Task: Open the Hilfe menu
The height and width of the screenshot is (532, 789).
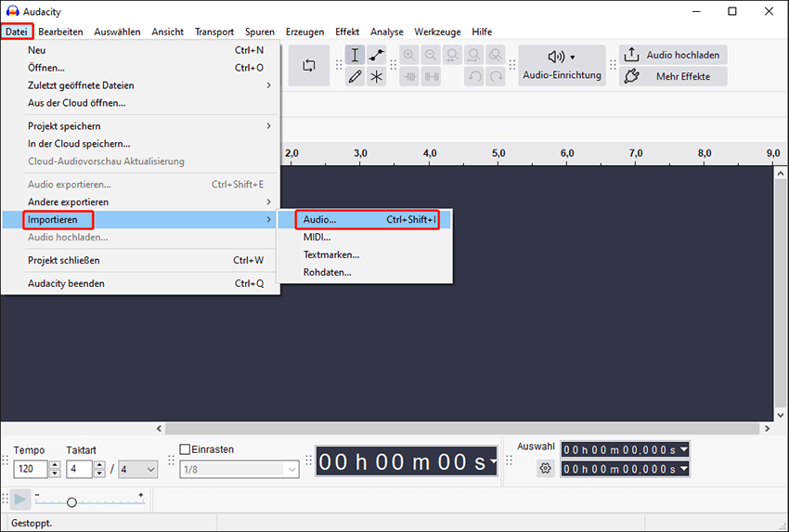Action: point(482,32)
